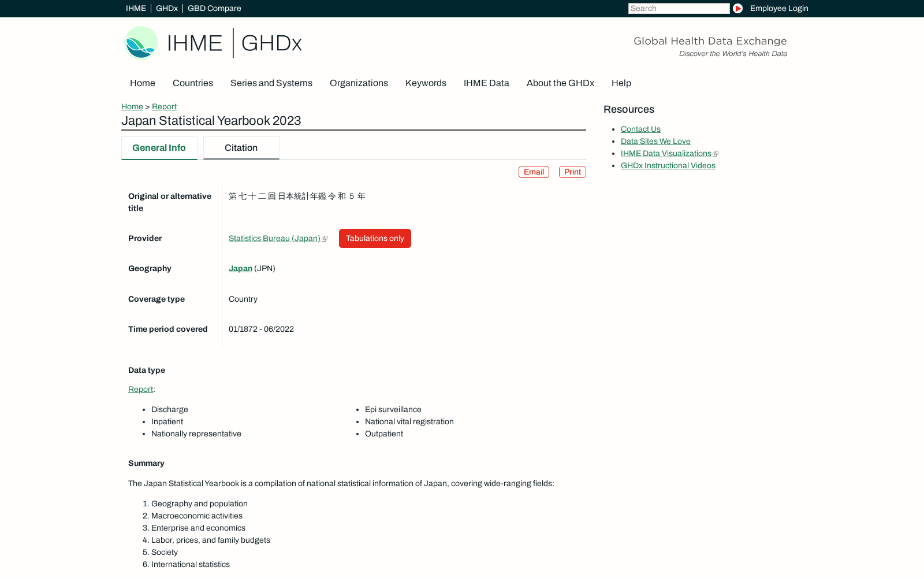This screenshot has height=578, width=924.
Task: Click the Inpatient list item
Action: click(167, 422)
